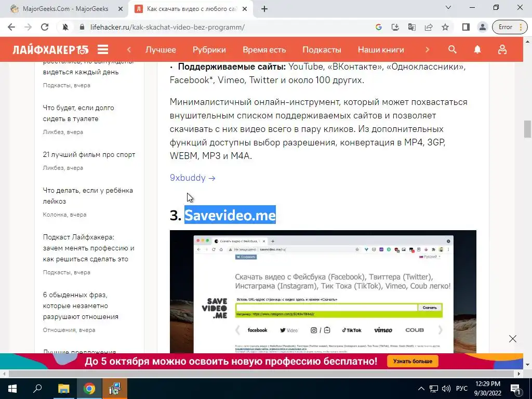This screenshot has width=532, height=399.
Task: Open the Время есть menu item
Action: point(264,50)
